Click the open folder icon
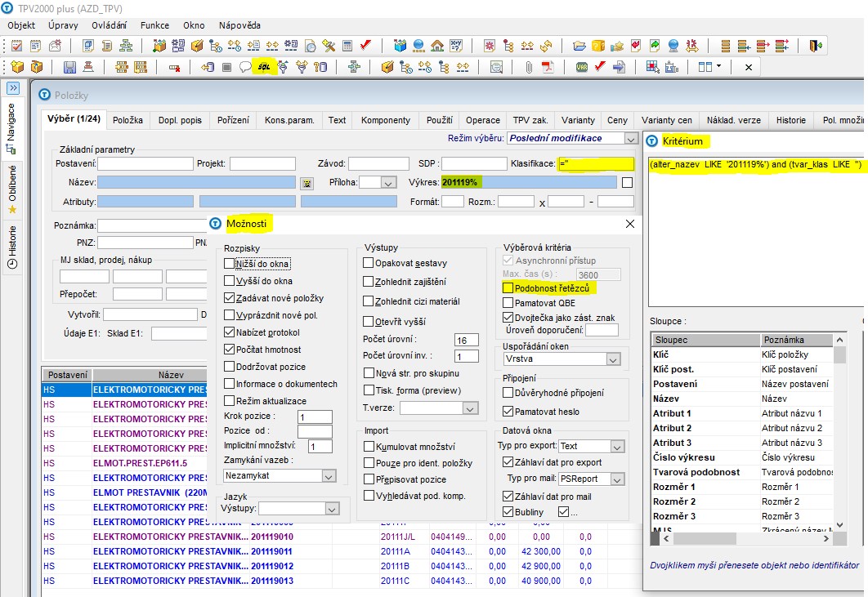 [x=579, y=46]
